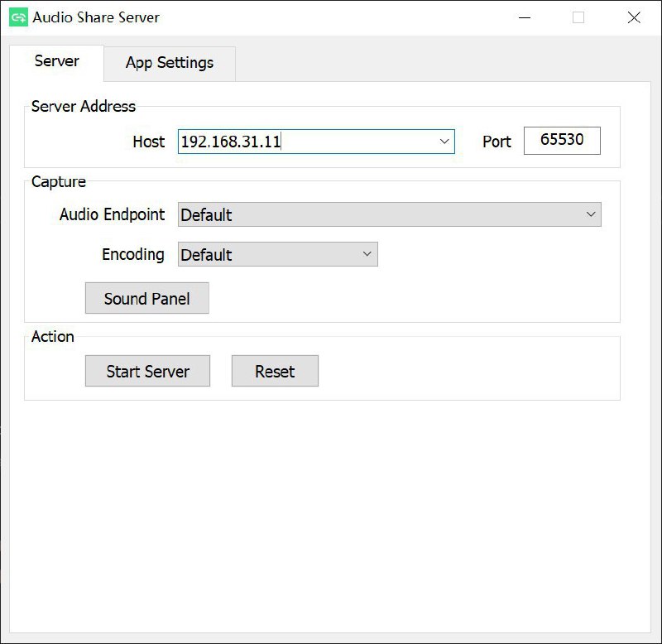The height and width of the screenshot is (644, 662).
Task: Click the Host label text
Action: [149, 142]
